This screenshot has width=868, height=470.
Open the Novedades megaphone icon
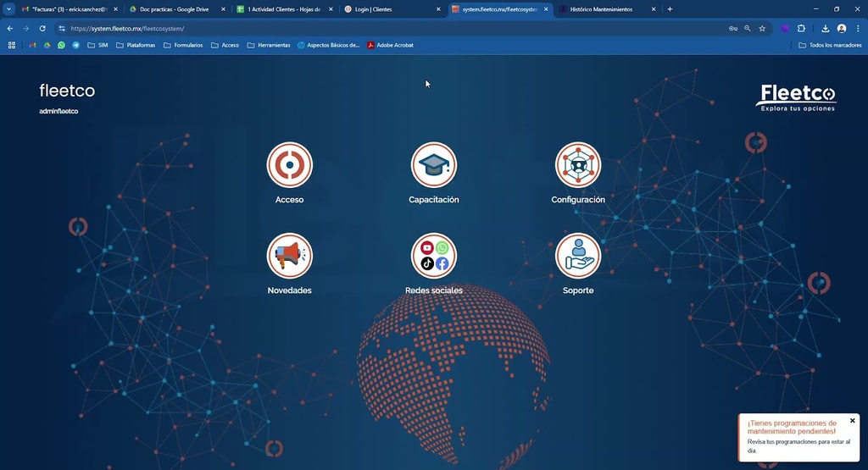tap(289, 256)
